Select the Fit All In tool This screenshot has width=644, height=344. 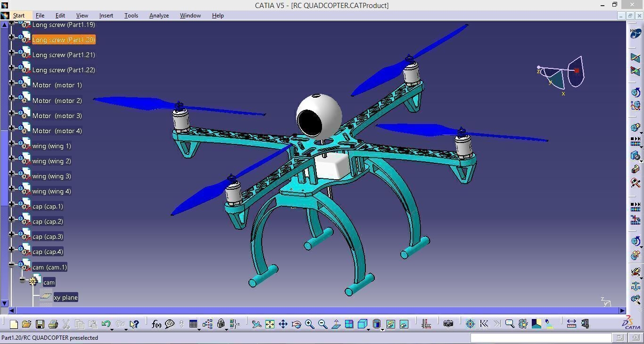point(270,324)
